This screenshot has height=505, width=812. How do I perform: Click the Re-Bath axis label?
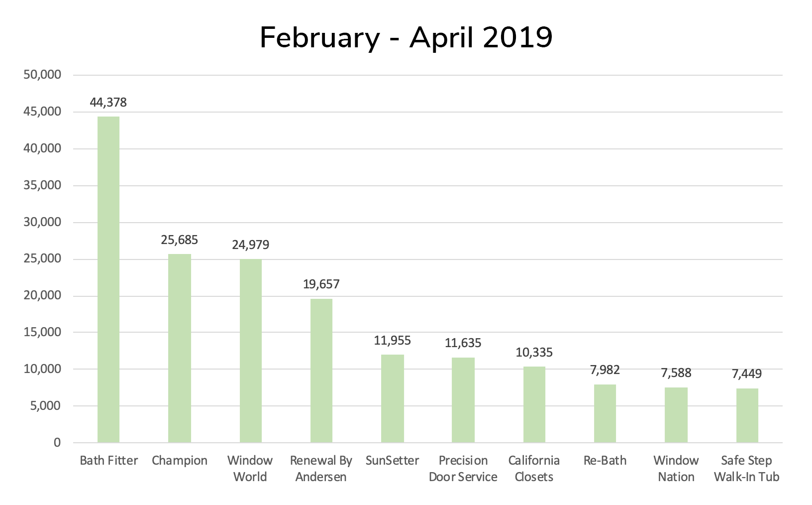tap(605, 460)
